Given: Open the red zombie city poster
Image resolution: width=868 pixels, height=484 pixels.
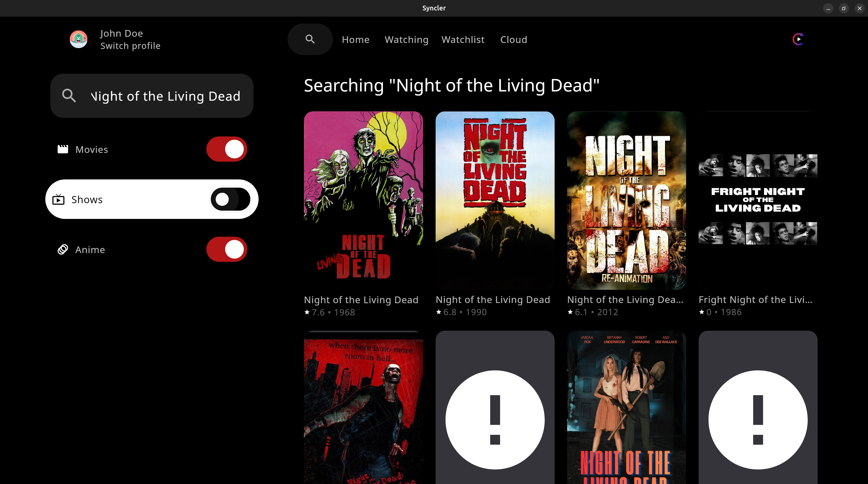Looking at the screenshot, I should [364, 407].
